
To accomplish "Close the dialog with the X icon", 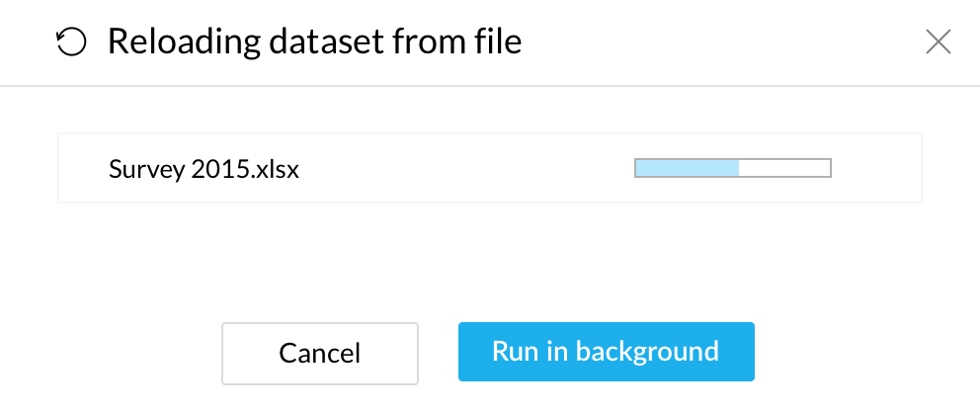I will 937,41.
